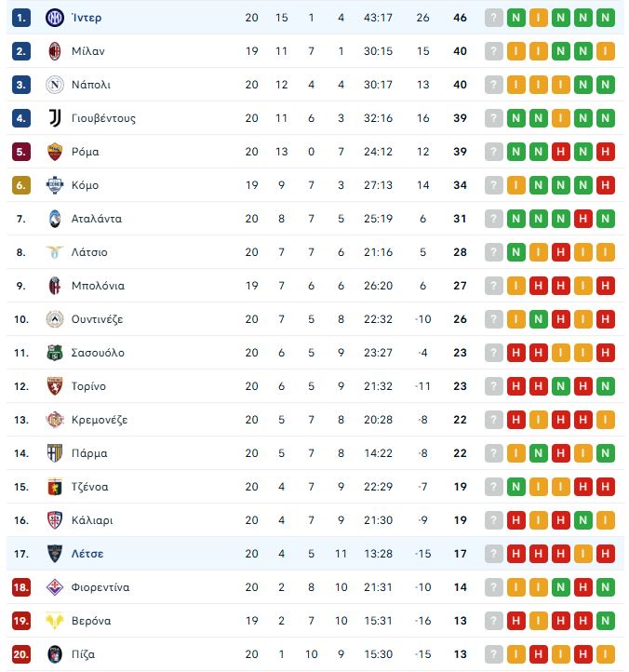Click Inter's last green N form badge
The height and width of the screenshot is (672, 629).
tap(606, 18)
